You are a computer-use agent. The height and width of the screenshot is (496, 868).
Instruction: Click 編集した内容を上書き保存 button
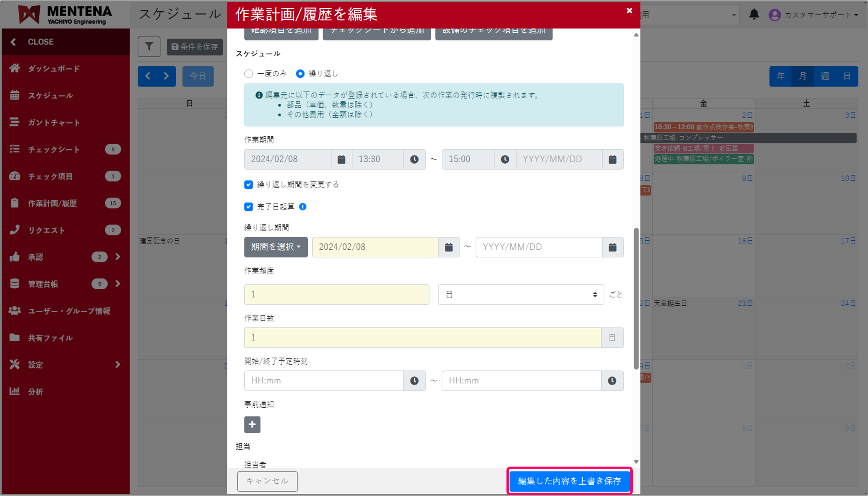[x=569, y=481]
